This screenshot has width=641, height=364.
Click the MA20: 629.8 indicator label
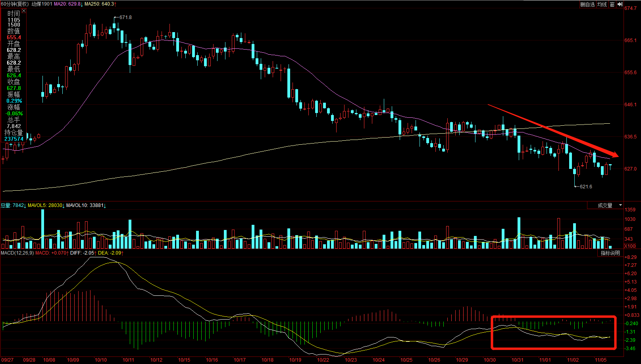(x=68, y=4)
